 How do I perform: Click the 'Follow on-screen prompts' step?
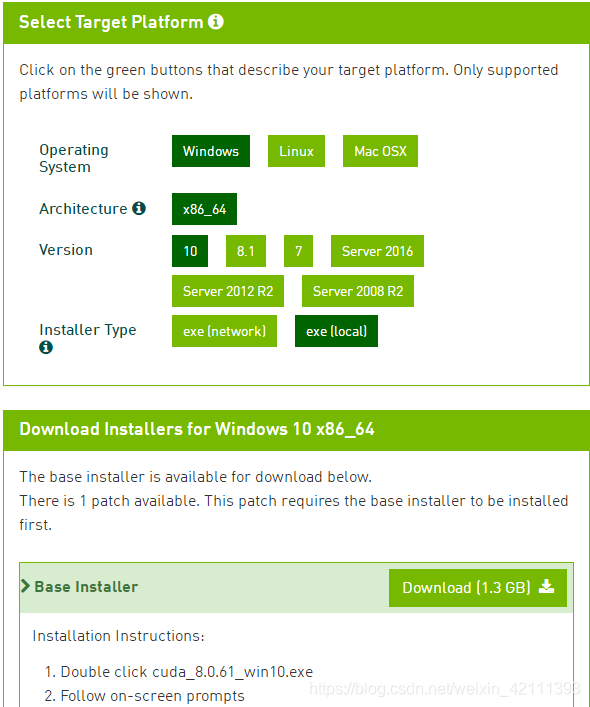tap(152, 696)
